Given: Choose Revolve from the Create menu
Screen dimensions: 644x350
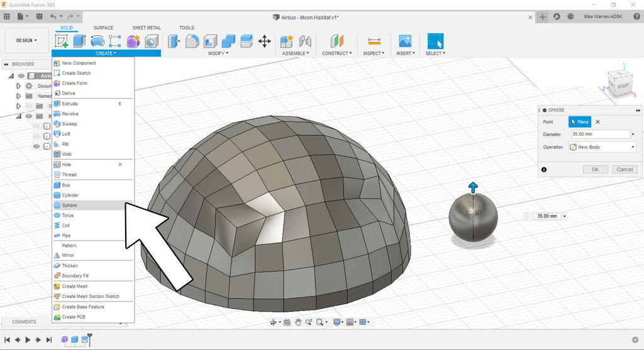Looking at the screenshot, I should (70, 114).
